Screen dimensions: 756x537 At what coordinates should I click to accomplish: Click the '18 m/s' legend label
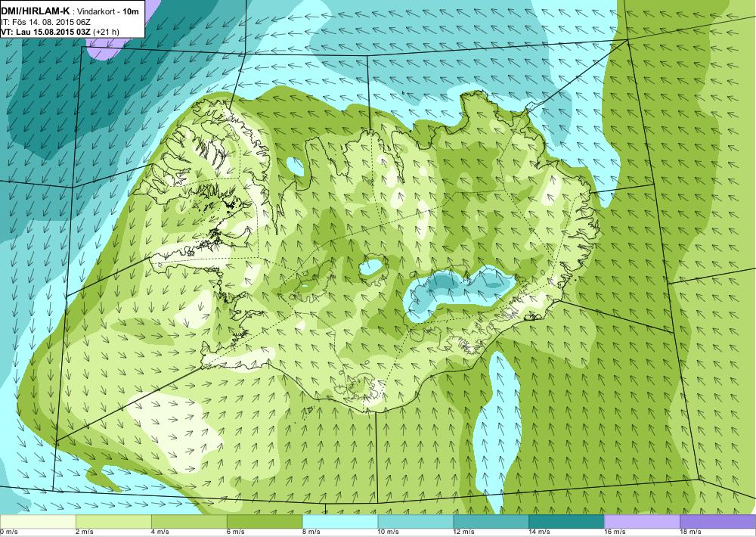point(692,532)
